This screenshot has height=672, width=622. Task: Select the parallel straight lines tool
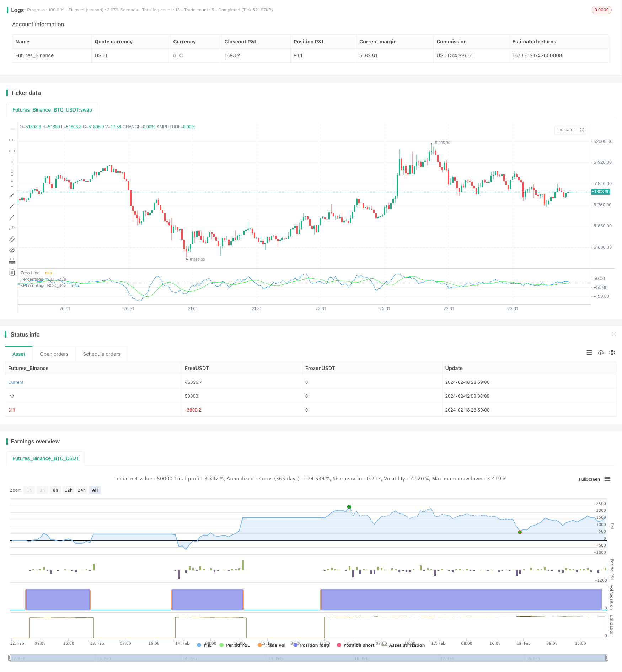pyautogui.click(x=12, y=250)
